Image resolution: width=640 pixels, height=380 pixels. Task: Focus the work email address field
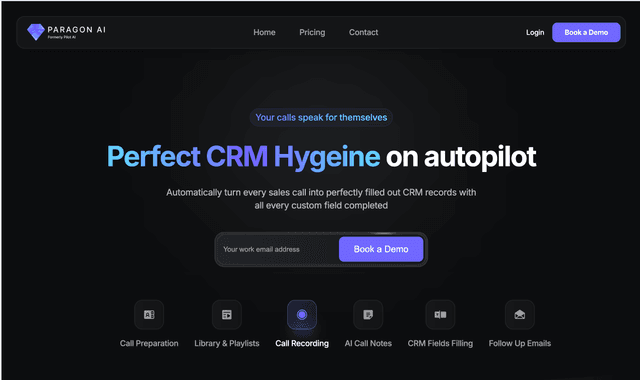click(279, 249)
